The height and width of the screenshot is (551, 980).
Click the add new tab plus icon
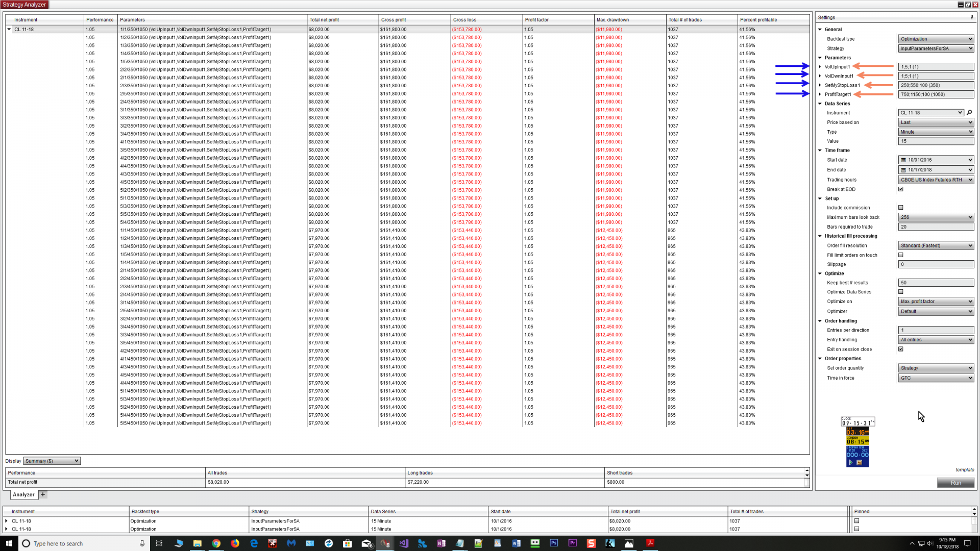[43, 494]
